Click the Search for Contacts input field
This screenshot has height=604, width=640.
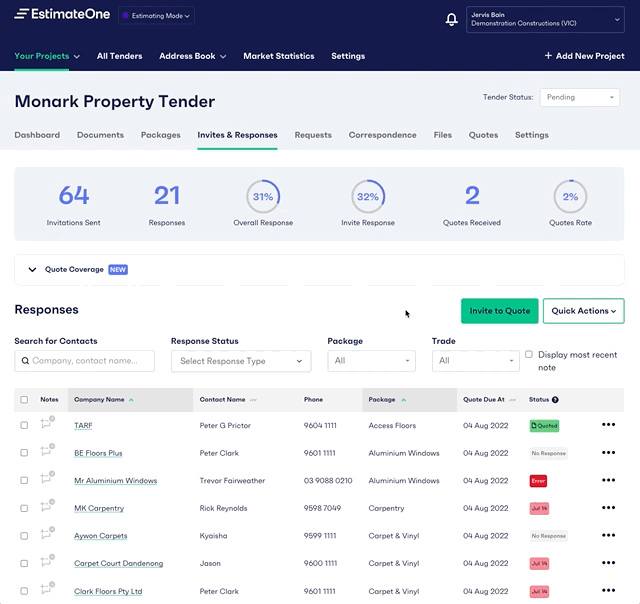click(x=85, y=361)
